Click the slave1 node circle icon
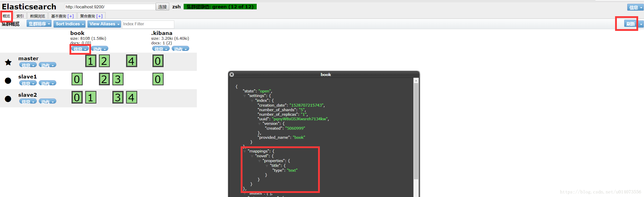 tap(8, 81)
